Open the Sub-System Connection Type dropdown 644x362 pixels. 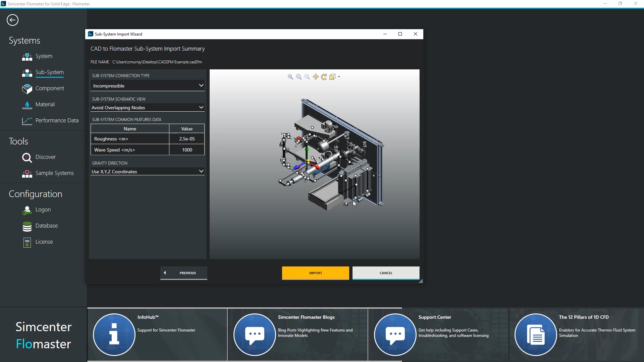tap(147, 86)
